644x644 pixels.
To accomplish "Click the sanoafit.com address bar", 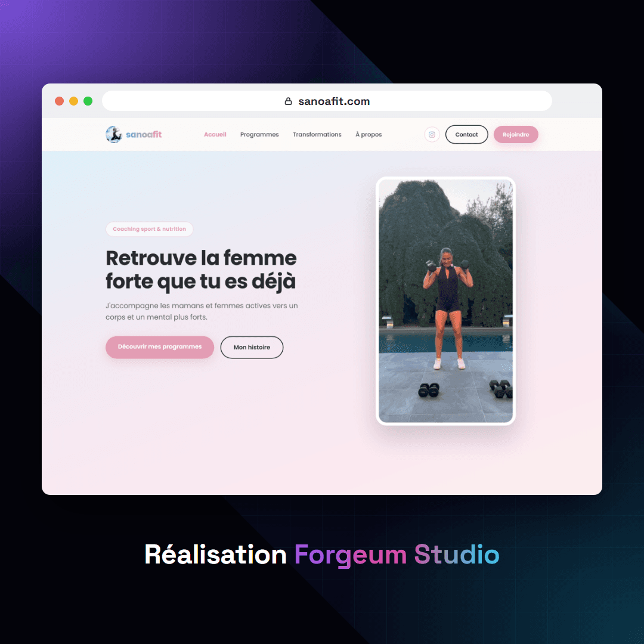I will point(327,101).
